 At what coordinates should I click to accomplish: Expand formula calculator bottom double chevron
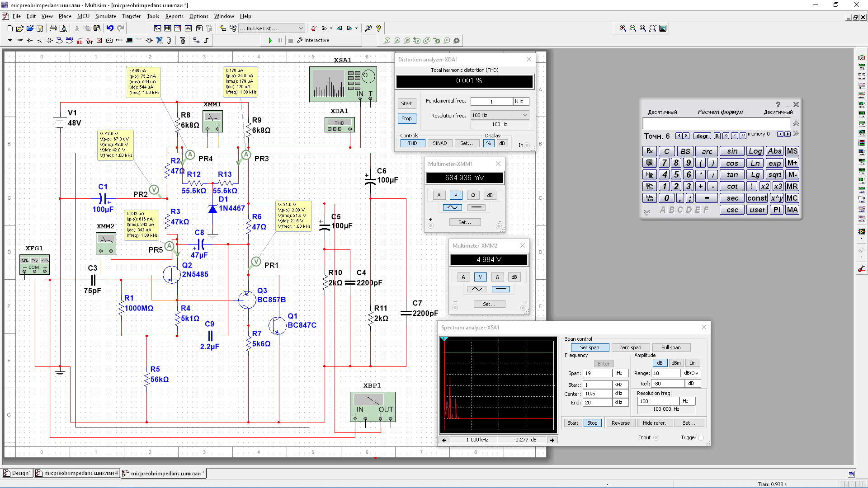pyautogui.click(x=647, y=212)
